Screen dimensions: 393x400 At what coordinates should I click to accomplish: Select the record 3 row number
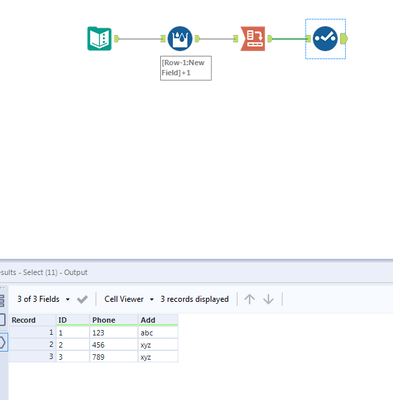(x=32, y=357)
